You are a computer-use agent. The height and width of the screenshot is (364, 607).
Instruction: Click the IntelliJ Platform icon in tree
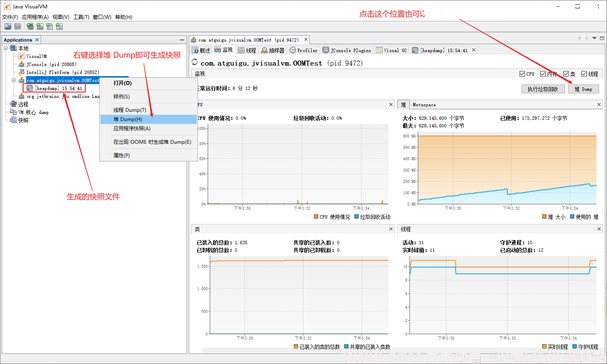coord(21,72)
